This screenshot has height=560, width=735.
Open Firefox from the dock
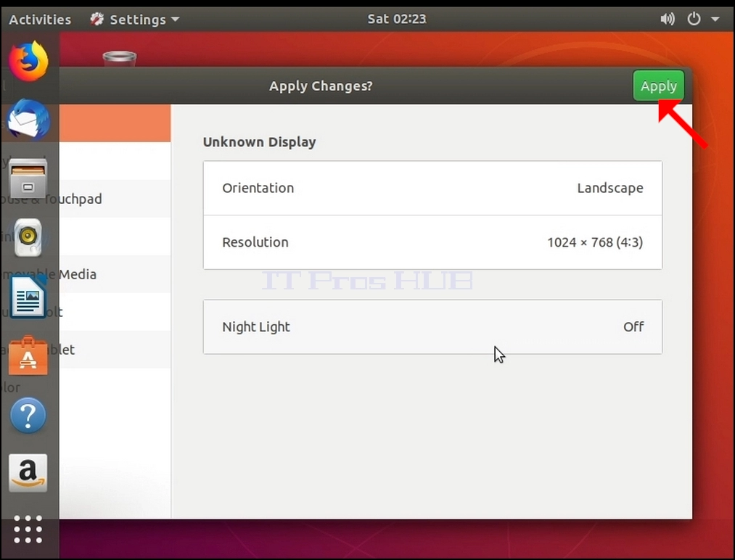coord(28,62)
